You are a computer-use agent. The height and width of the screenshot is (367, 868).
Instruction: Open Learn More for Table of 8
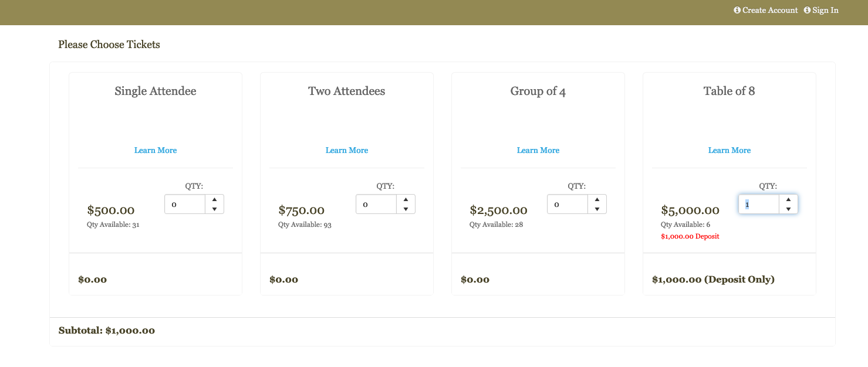[729, 150]
